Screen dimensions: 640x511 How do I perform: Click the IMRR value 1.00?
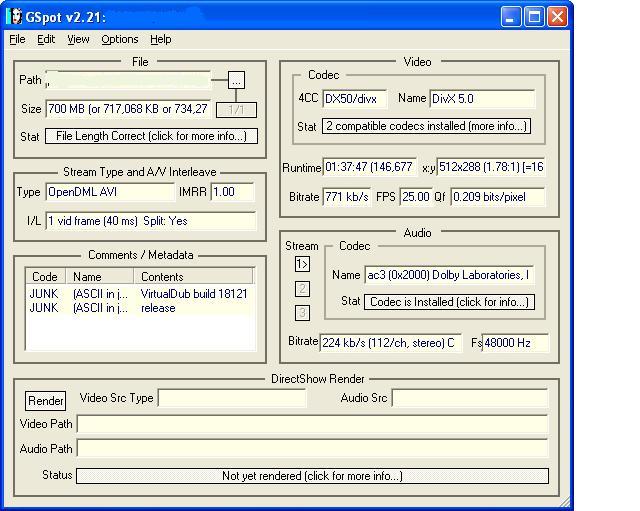coord(232,192)
